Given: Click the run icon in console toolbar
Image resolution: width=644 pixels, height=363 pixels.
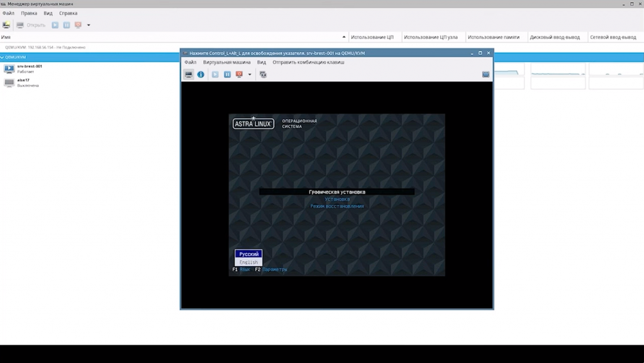Looking at the screenshot, I should point(215,74).
